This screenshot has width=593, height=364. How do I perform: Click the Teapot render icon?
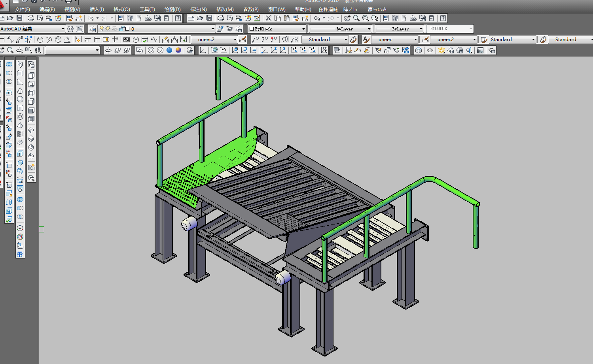430,50
